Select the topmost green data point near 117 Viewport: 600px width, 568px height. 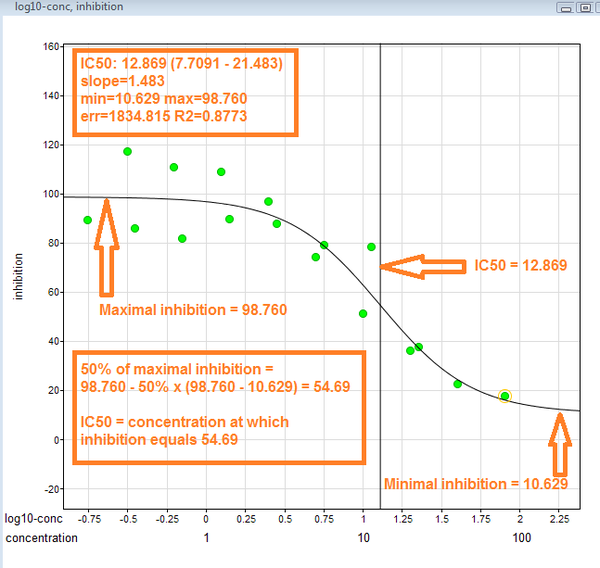(127, 152)
